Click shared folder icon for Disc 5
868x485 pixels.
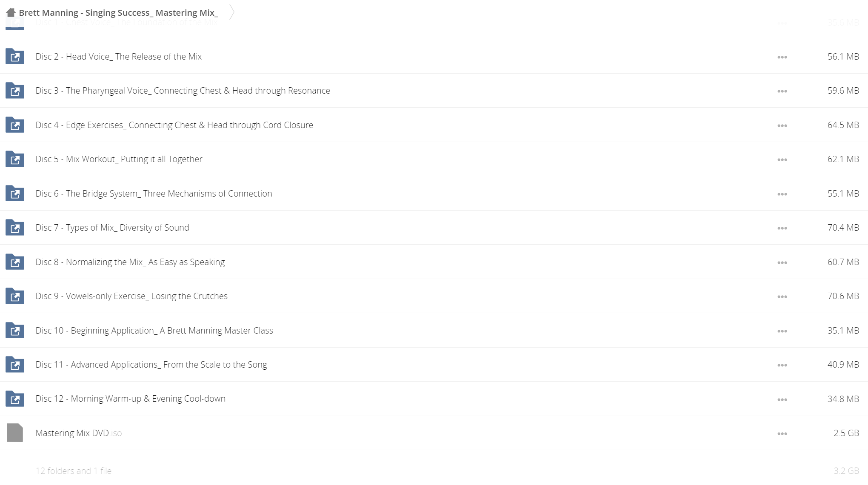[x=15, y=159]
